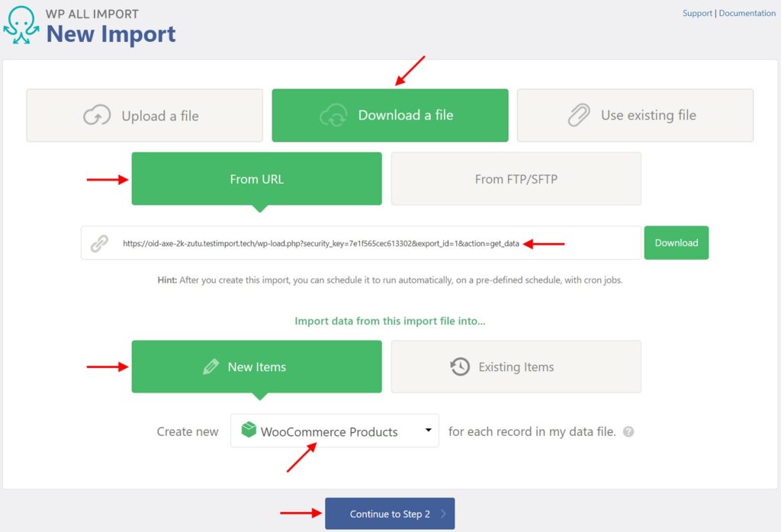Click the history clock icon on Existing Items
This screenshot has width=781, height=532.
tap(459, 367)
